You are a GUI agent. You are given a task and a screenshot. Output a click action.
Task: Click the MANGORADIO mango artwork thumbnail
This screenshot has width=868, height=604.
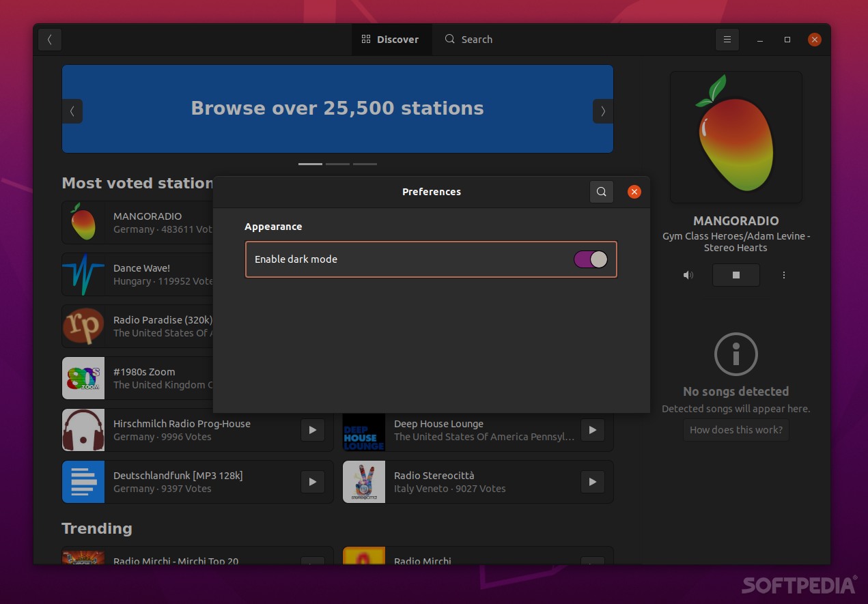pyautogui.click(x=736, y=136)
